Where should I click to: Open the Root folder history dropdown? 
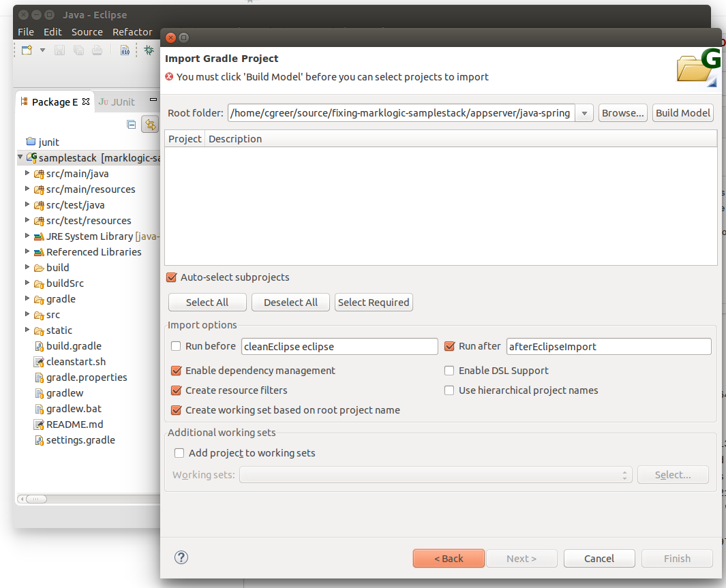584,112
